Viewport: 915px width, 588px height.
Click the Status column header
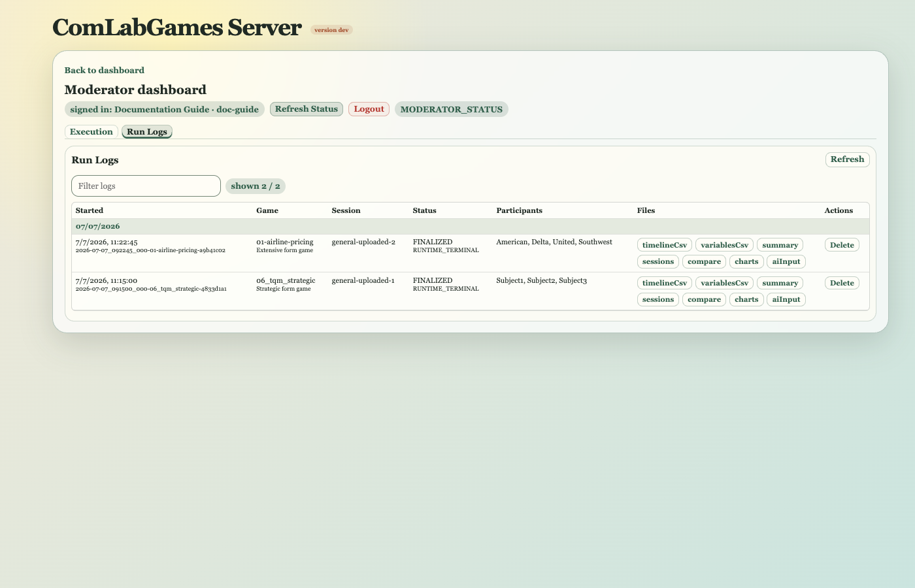point(424,210)
